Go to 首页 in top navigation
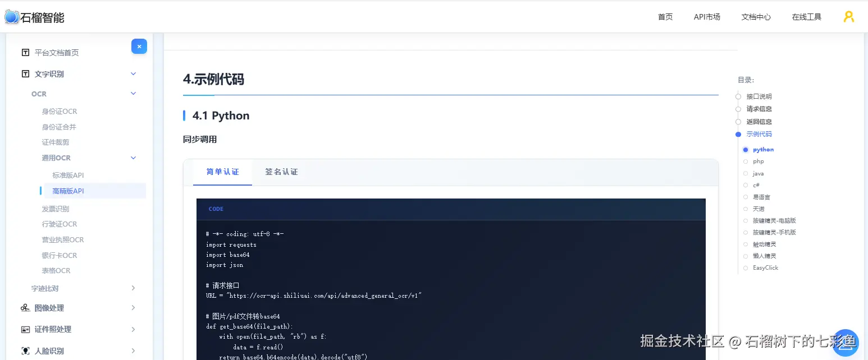The width and height of the screenshot is (868, 360). [x=665, y=17]
